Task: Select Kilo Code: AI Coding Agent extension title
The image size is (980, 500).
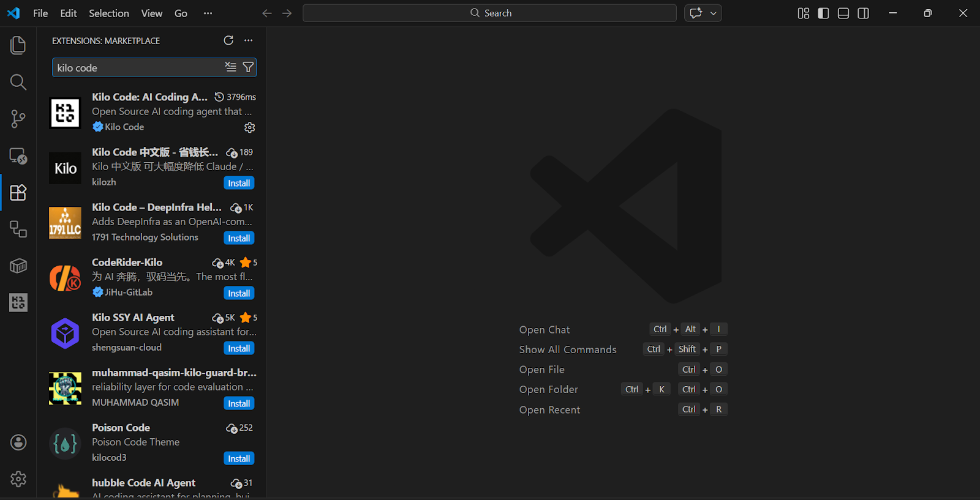Action: pos(149,97)
